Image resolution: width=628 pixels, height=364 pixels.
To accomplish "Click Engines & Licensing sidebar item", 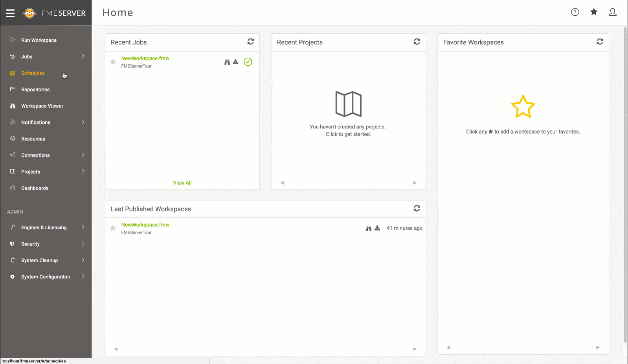I will click(x=44, y=227).
